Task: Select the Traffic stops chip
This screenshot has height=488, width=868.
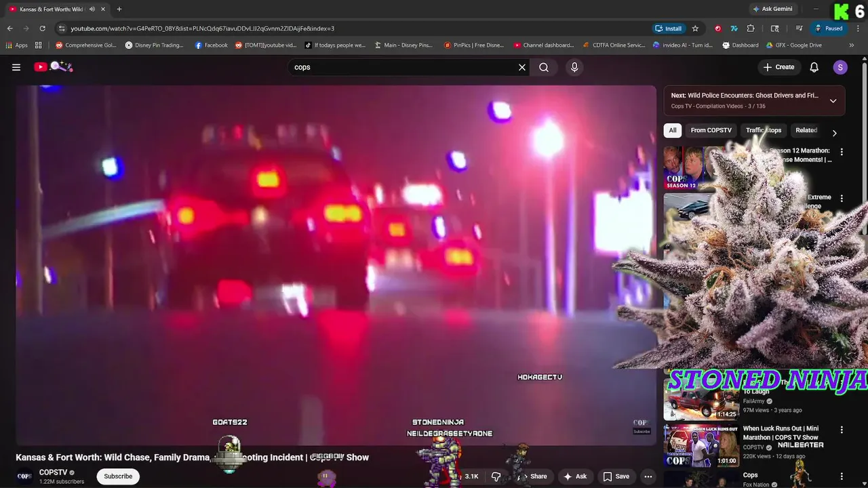Action: coord(764,130)
